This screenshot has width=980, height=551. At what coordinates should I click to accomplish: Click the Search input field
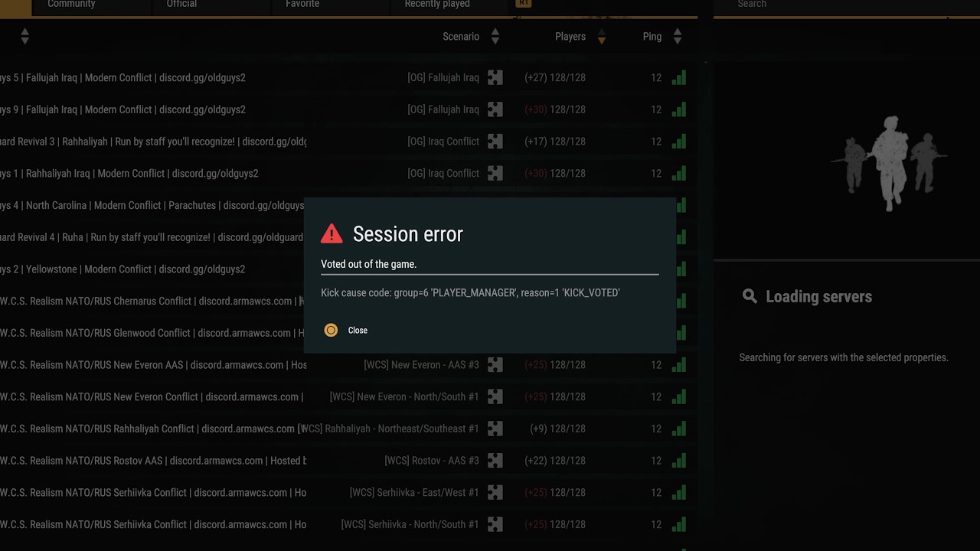(842, 5)
